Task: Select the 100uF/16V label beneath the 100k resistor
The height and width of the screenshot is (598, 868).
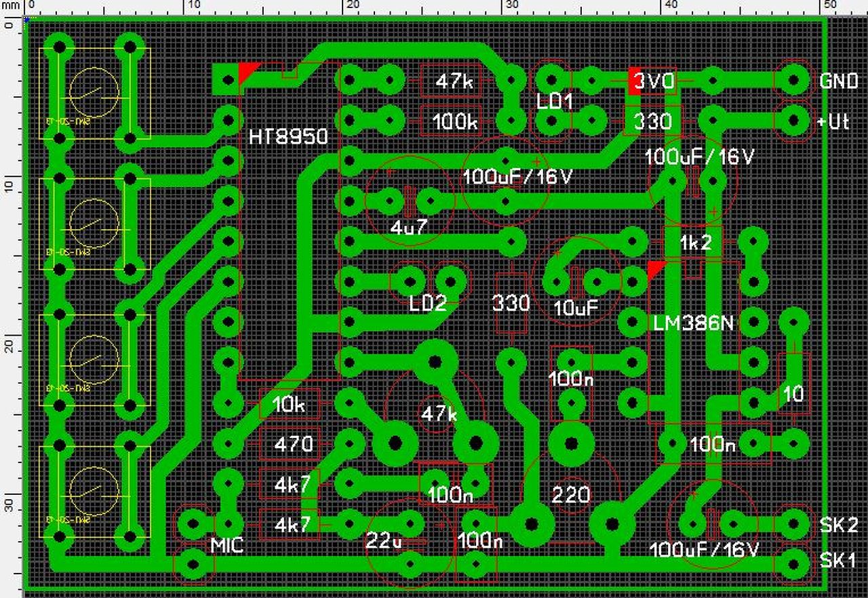Action: coord(518,176)
